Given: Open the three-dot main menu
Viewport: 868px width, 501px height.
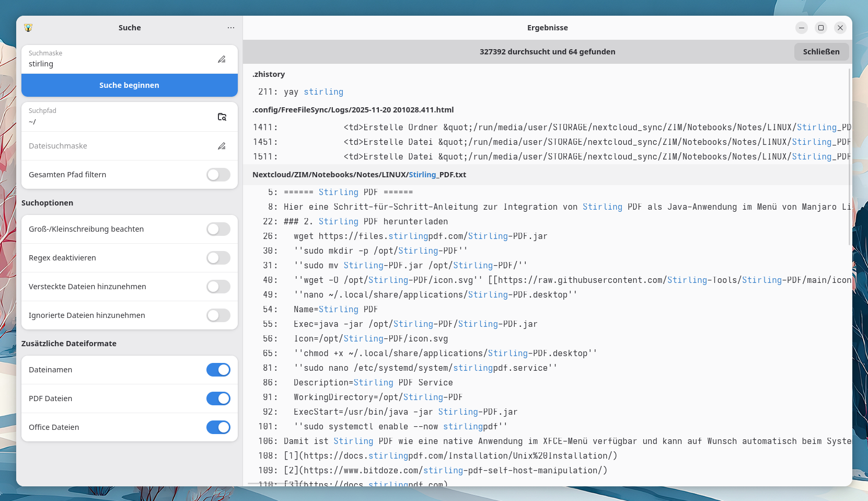Looking at the screenshot, I should (x=231, y=28).
